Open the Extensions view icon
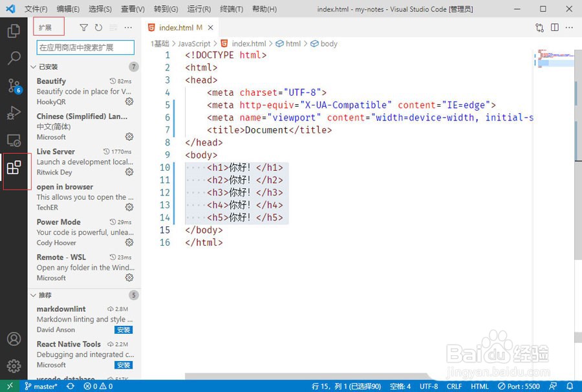This screenshot has height=392, width=582. pos(14,168)
